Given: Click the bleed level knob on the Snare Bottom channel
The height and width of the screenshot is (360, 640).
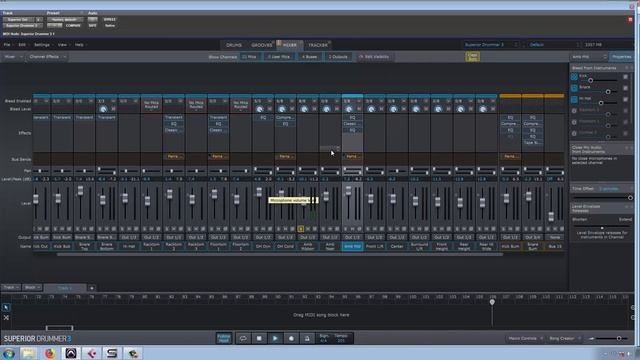Looking at the screenshot, I should [x=103, y=109].
